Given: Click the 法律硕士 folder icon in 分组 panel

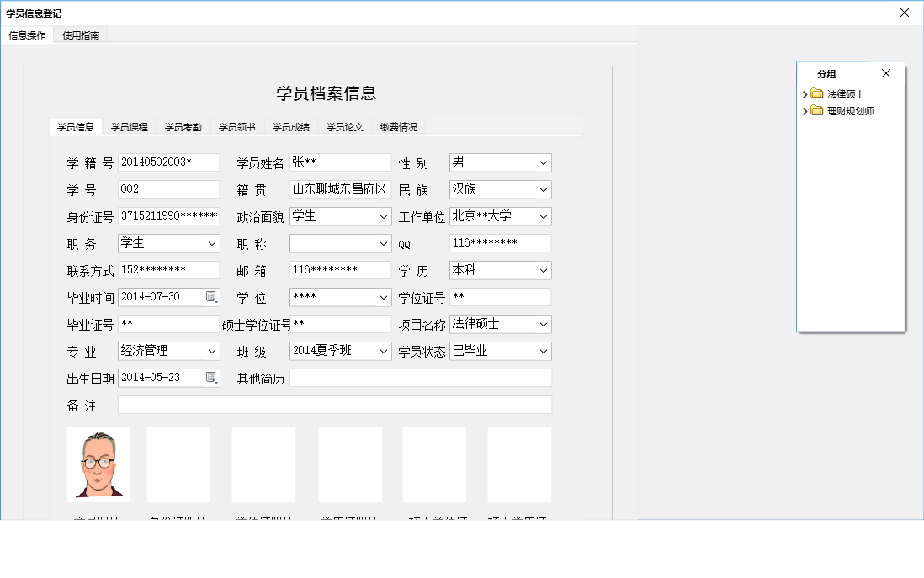Looking at the screenshot, I should [x=817, y=94].
